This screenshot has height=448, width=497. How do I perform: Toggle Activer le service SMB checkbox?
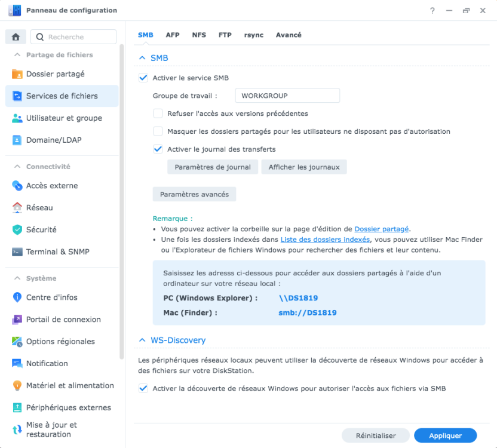(x=143, y=78)
